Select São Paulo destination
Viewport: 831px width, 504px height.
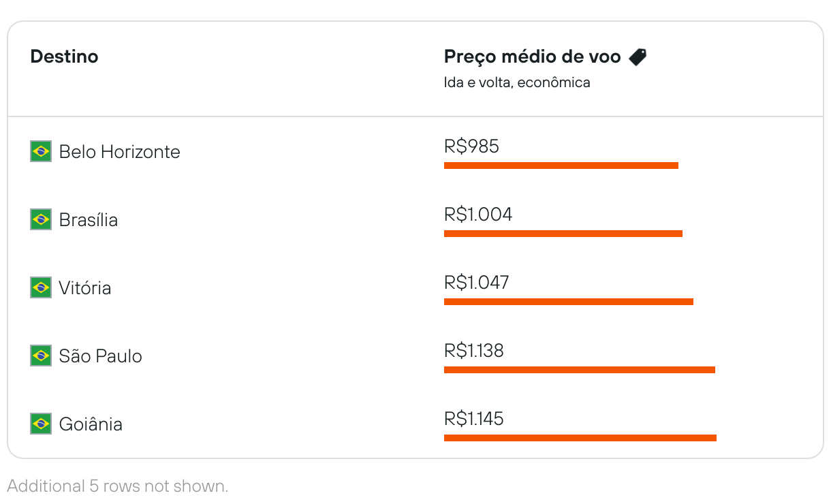coord(100,356)
